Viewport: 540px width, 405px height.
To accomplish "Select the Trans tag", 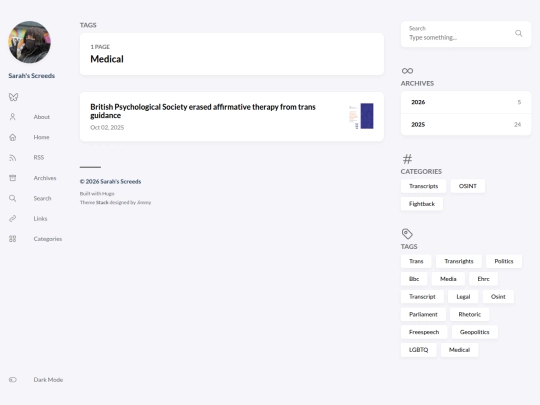I will [416, 261].
